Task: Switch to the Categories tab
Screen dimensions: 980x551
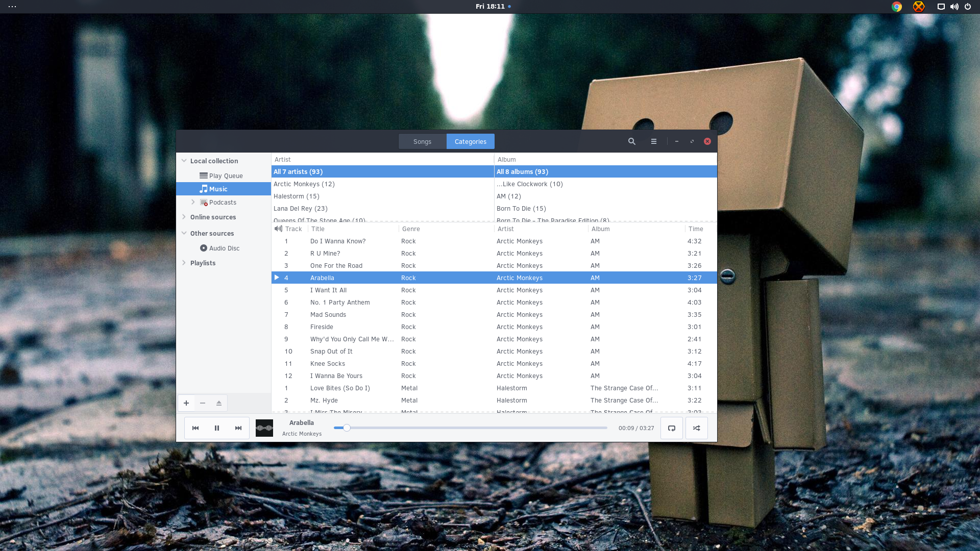Action: coord(471,141)
